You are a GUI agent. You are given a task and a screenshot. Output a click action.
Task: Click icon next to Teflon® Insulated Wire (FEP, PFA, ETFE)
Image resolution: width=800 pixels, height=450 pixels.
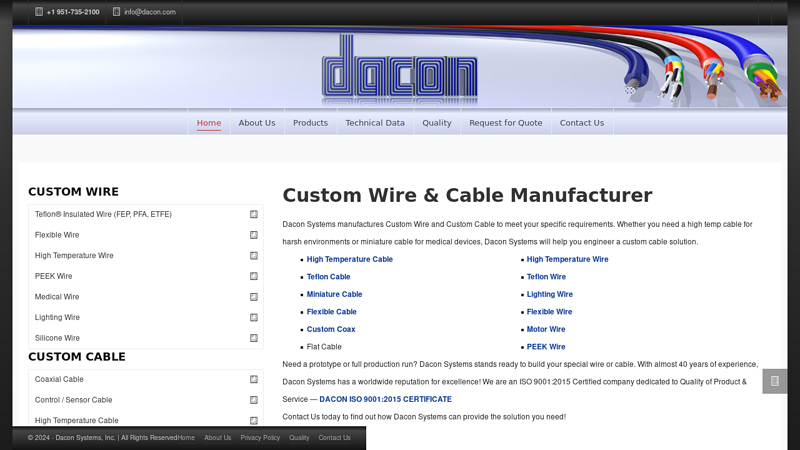[x=254, y=214]
